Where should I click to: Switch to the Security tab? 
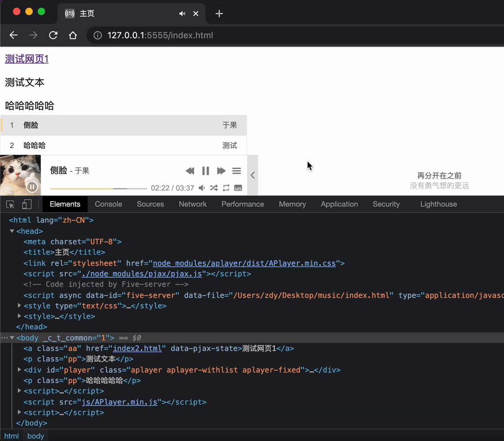coord(386,204)
